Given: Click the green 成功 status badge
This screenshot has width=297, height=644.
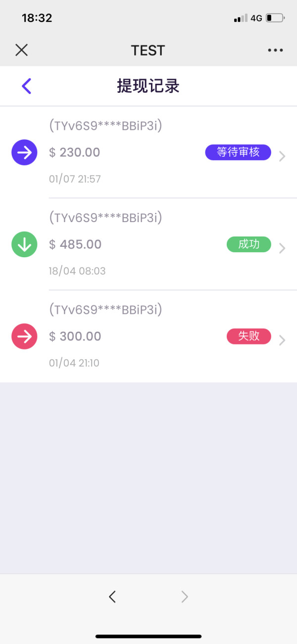Looking at the screenshot, I should pos(249,244).
